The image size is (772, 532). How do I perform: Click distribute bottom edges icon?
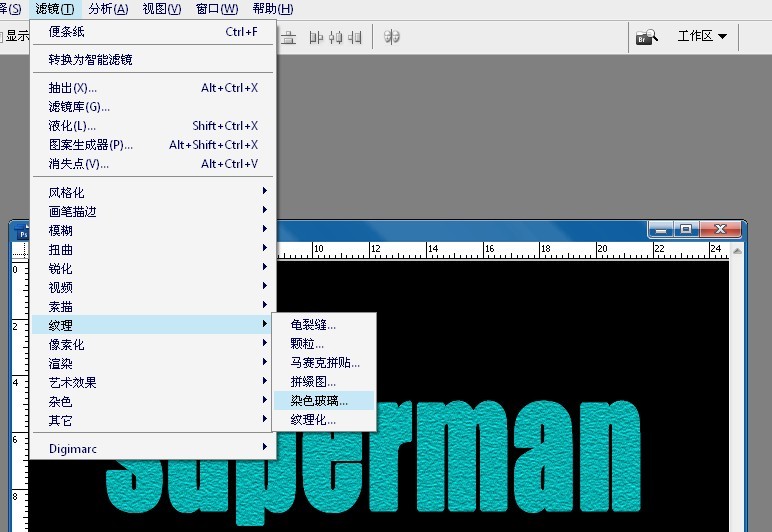289,37
